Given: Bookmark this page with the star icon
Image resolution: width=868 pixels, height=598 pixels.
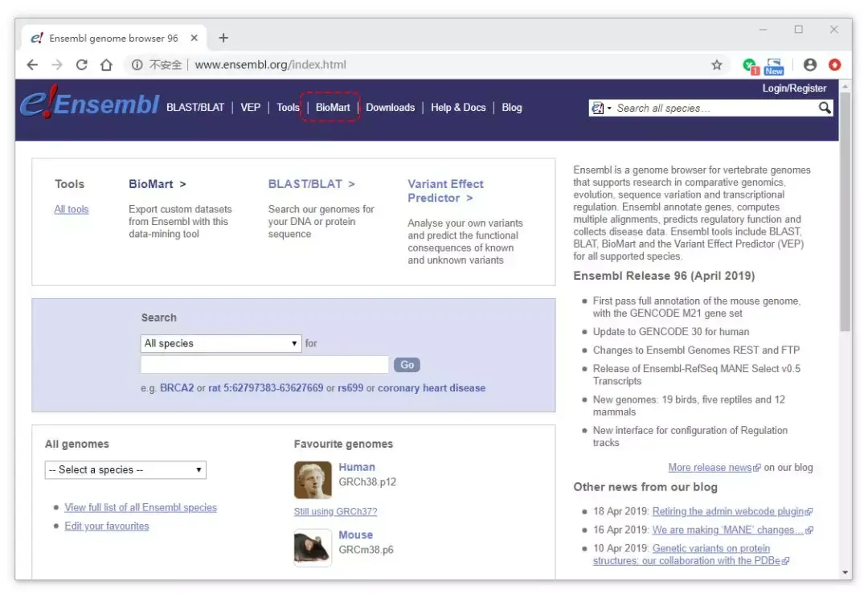Looking at the screenshot, I should click(716, 65).
